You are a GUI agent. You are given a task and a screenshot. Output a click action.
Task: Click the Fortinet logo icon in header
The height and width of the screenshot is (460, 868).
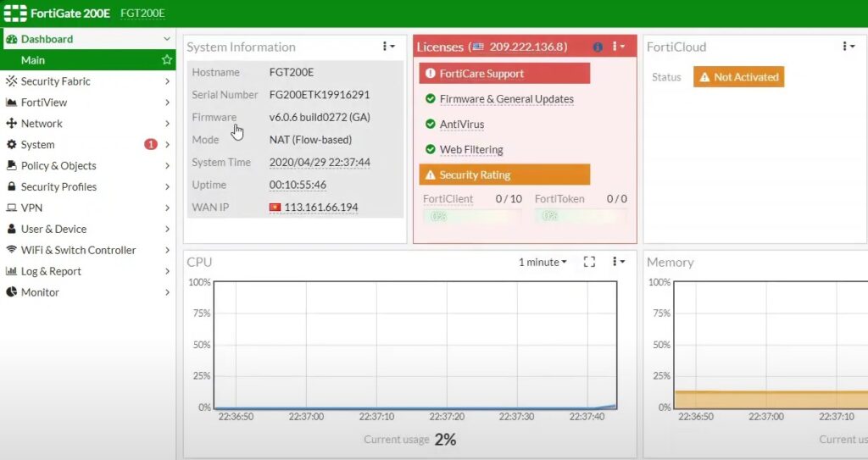coord(15,14)
